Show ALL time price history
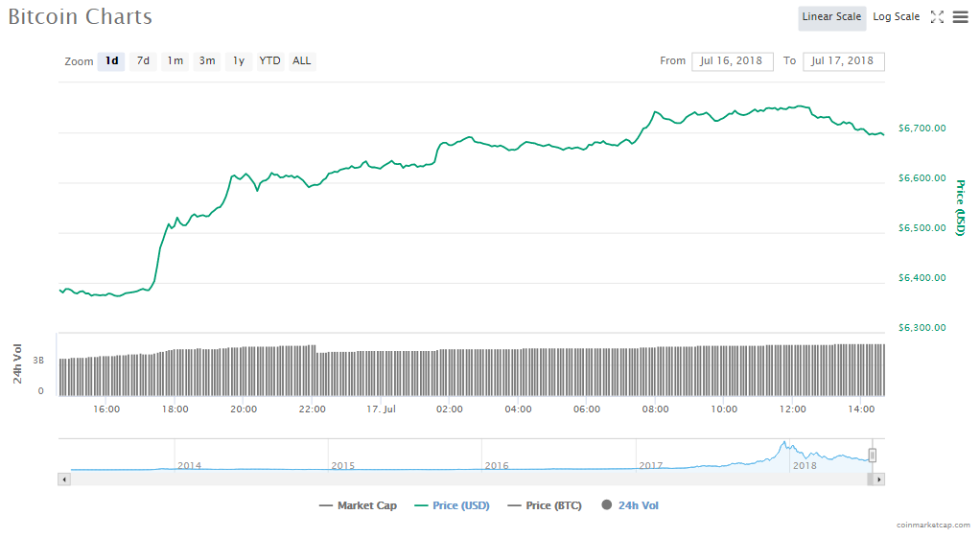The image size is (980, 538). click(301, 61)
